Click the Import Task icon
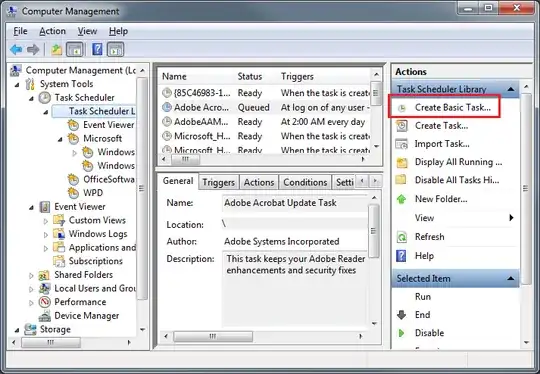The height and width of the screenshot is (374, 540). [x=402, y=144]
